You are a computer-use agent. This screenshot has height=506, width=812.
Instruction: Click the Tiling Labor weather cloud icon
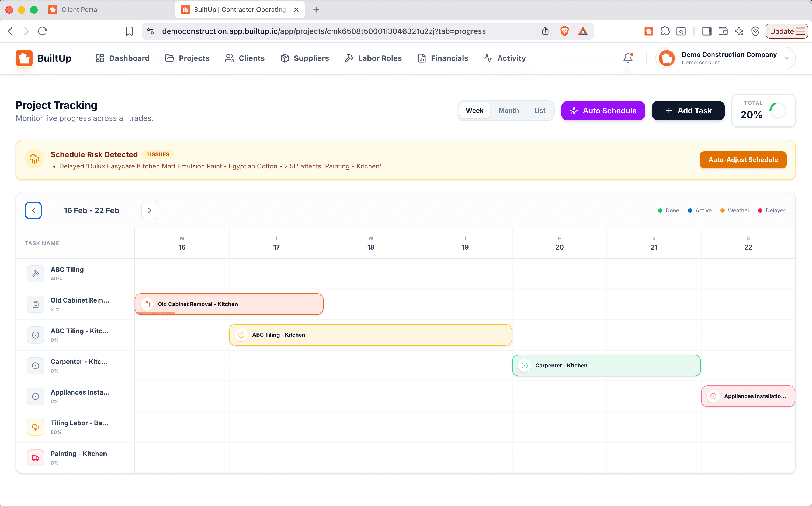click(x=36, y=427)
